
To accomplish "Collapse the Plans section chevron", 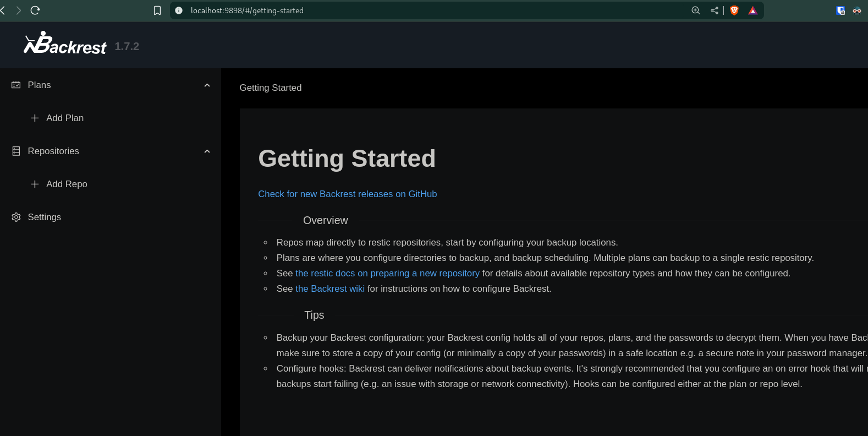I will click(207, 85).
